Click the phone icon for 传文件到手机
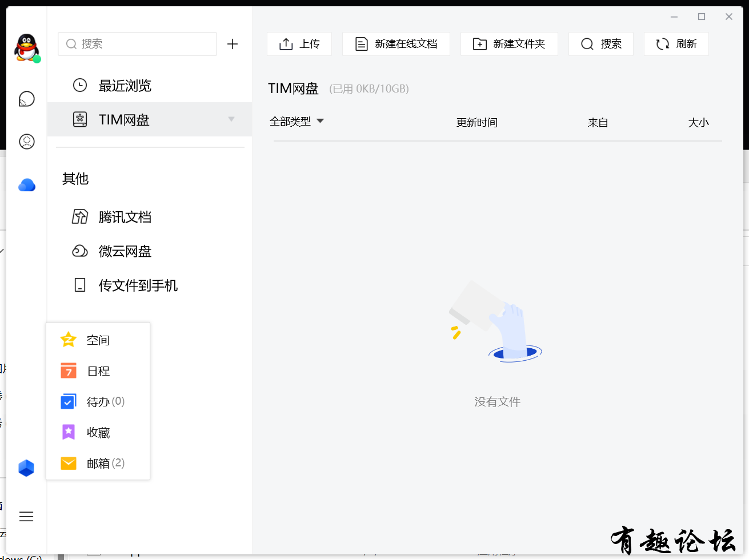Viewport: 749px width, 560px height. point(80,285)
